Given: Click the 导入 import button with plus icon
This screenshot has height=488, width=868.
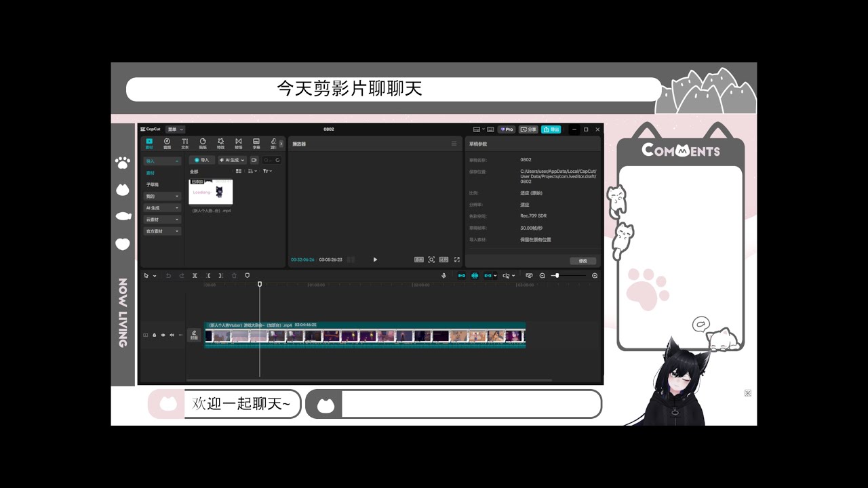Looking at the screenshot, I should 202,160.
